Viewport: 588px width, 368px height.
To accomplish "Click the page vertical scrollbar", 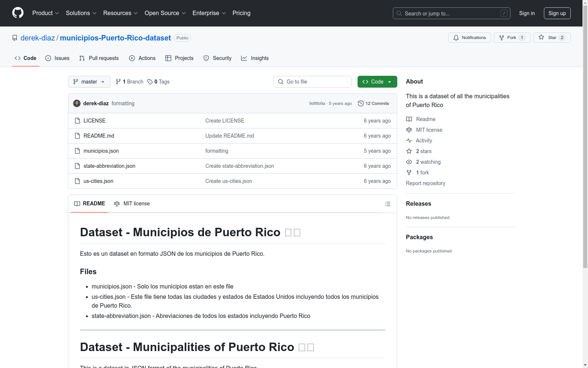I will [x=585, y=136].
